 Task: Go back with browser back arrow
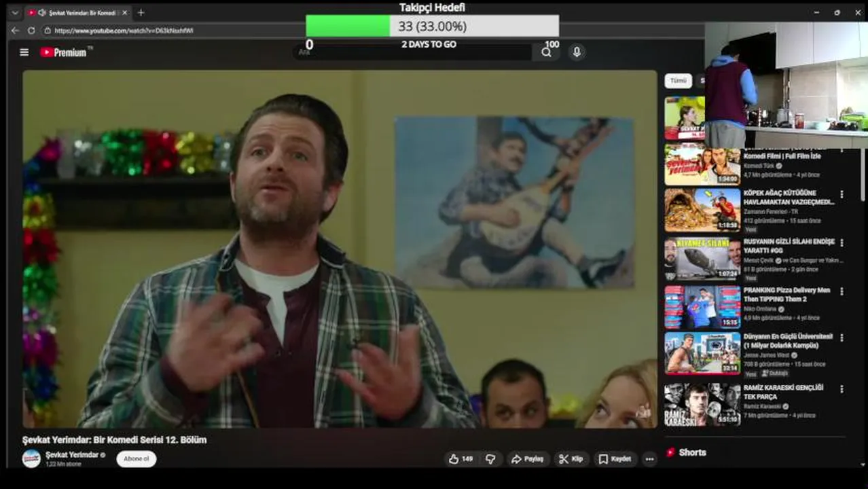[15, 31]
